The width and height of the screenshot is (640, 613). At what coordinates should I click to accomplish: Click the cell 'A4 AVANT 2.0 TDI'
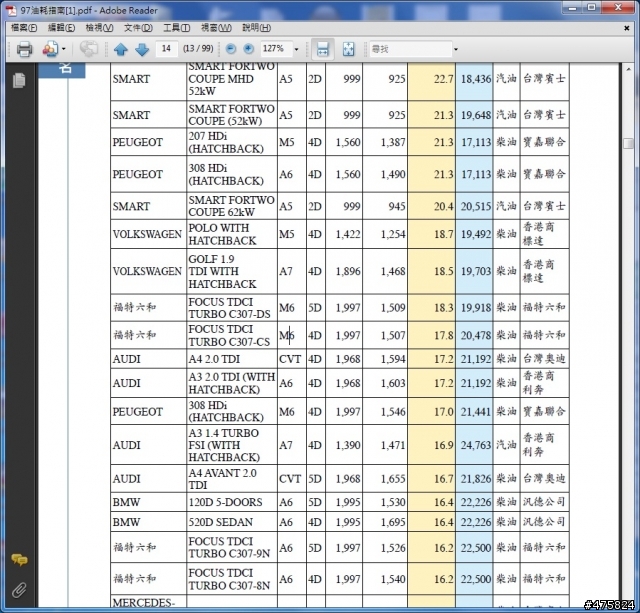point(232,478)
